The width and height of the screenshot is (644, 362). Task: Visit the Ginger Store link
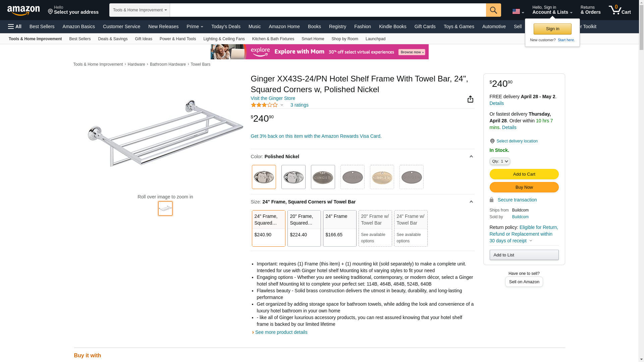click(273, 98)
